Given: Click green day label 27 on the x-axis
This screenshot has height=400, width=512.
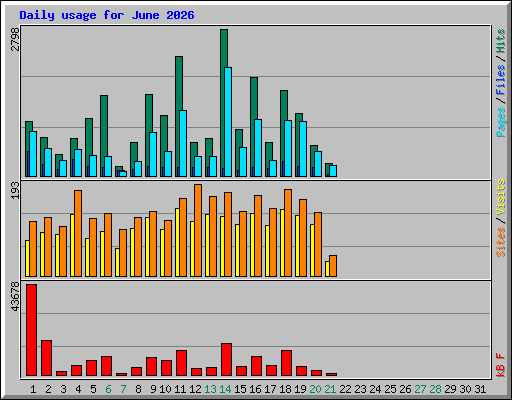Looking at the screenshot, I should [420, 389].
